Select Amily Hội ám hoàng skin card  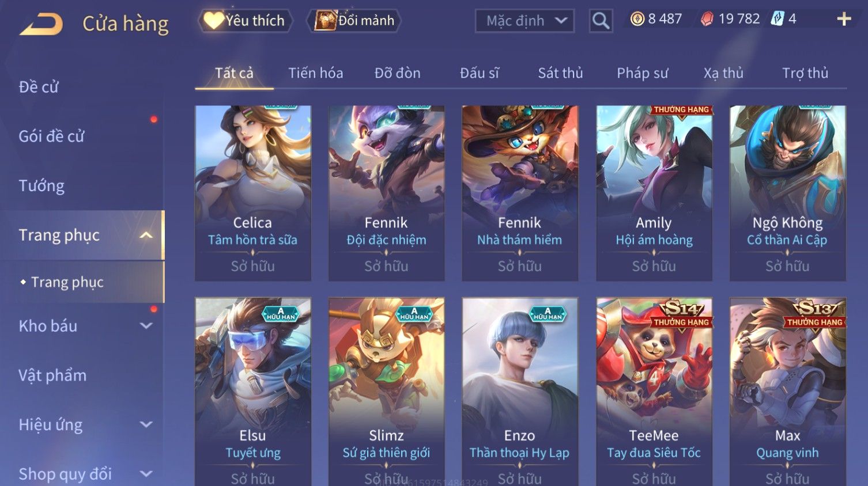(x=654, y=193)
